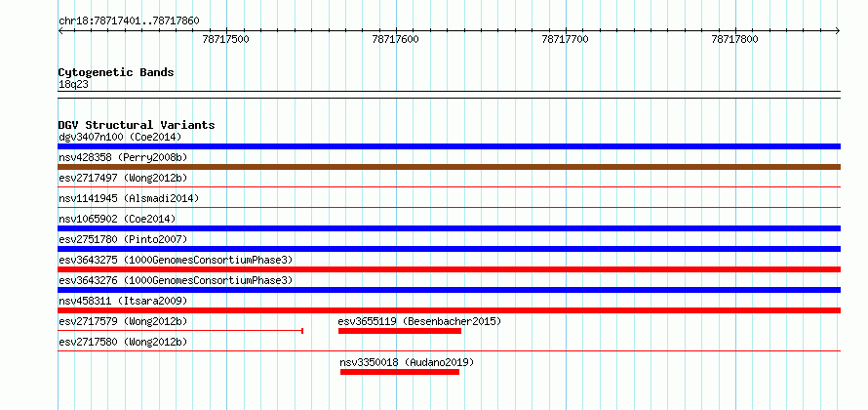Click the Cytogenetic Bands track heading
The image size is (868, 410).
116,72
